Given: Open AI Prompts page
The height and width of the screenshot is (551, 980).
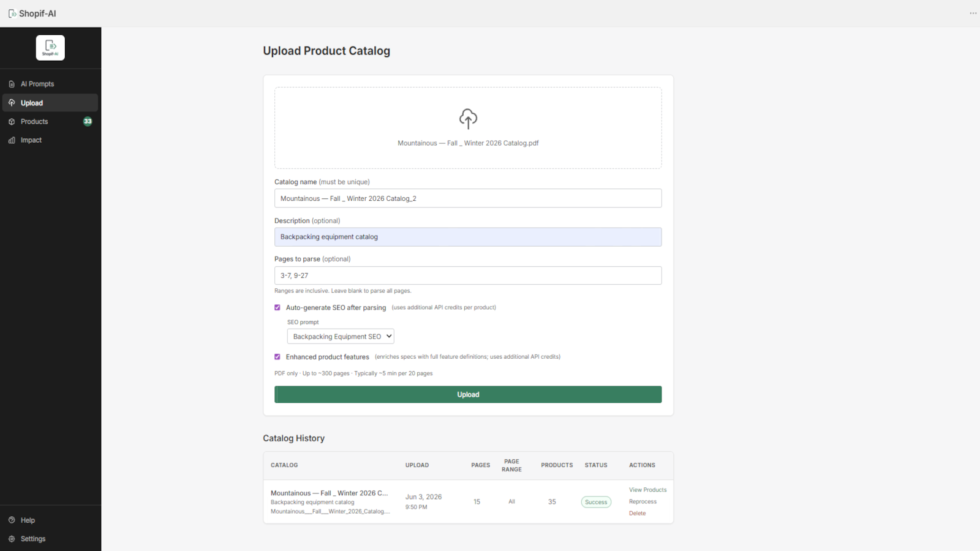Looking at the screenshot, I should [50, 84].
